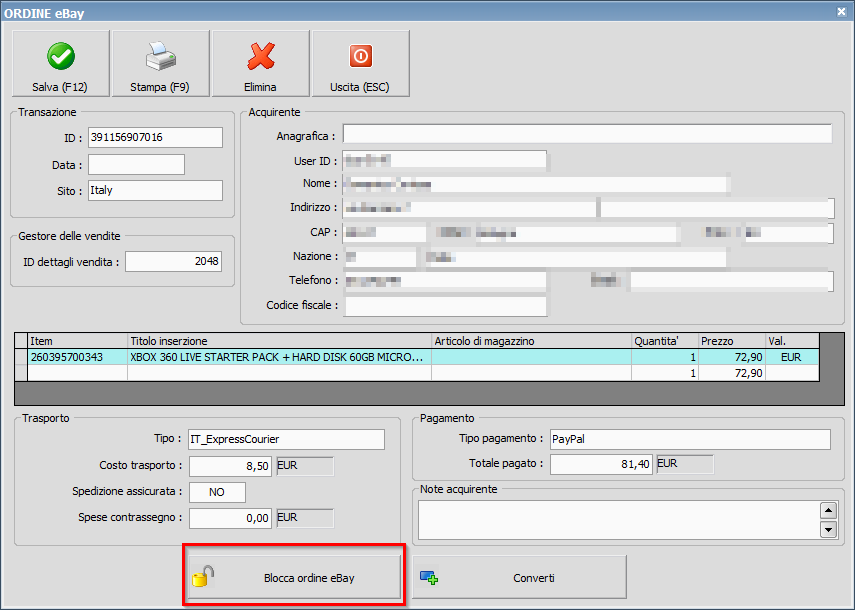Click the Nome buyer field

[535, 184]
